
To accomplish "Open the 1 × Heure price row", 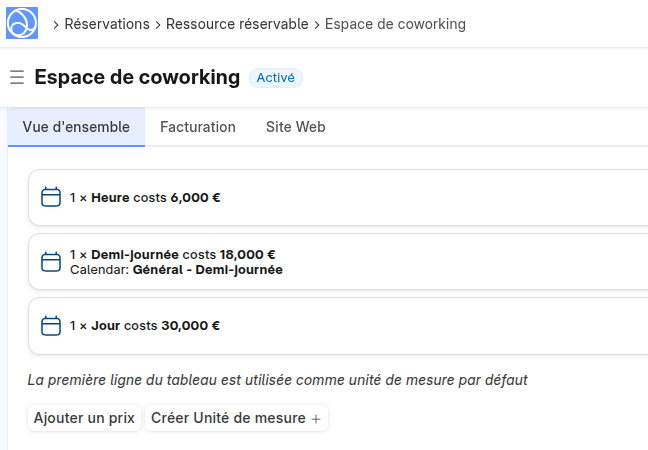I will [x=340, y=198].
